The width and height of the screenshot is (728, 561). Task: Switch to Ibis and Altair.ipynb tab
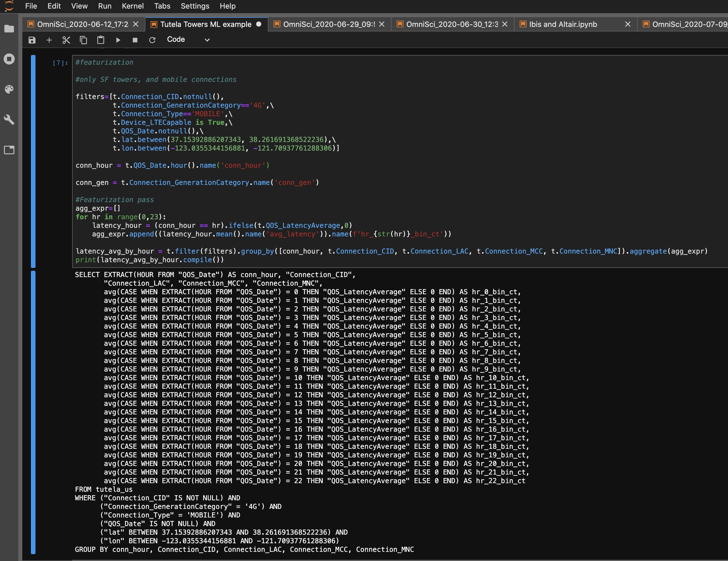[563, 24]
